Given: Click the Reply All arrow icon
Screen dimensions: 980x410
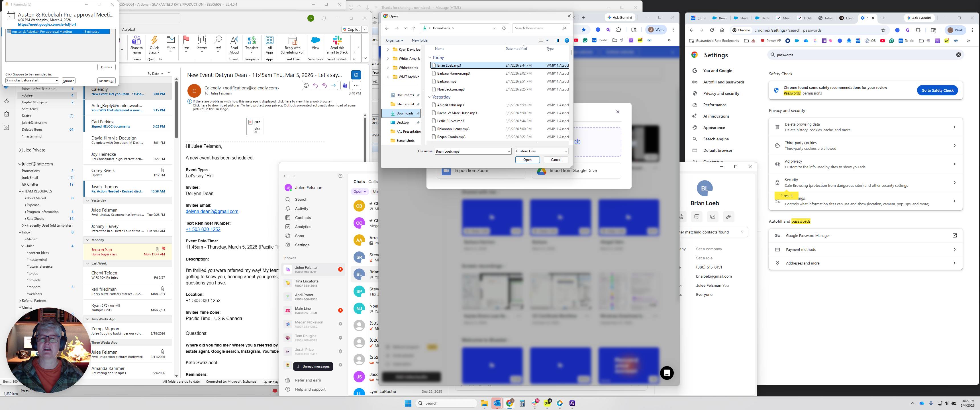Looking at the screenshot, I should pos(324,86).
